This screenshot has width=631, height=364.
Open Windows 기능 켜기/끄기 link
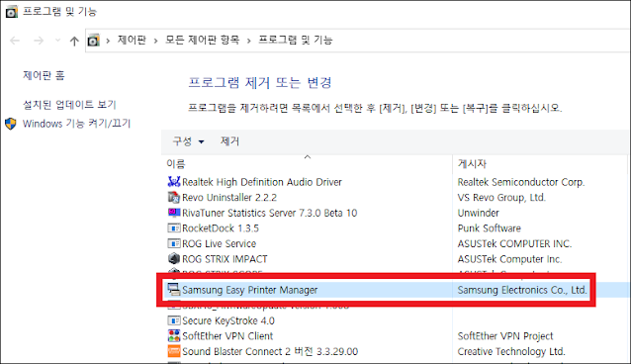[76, 124]
